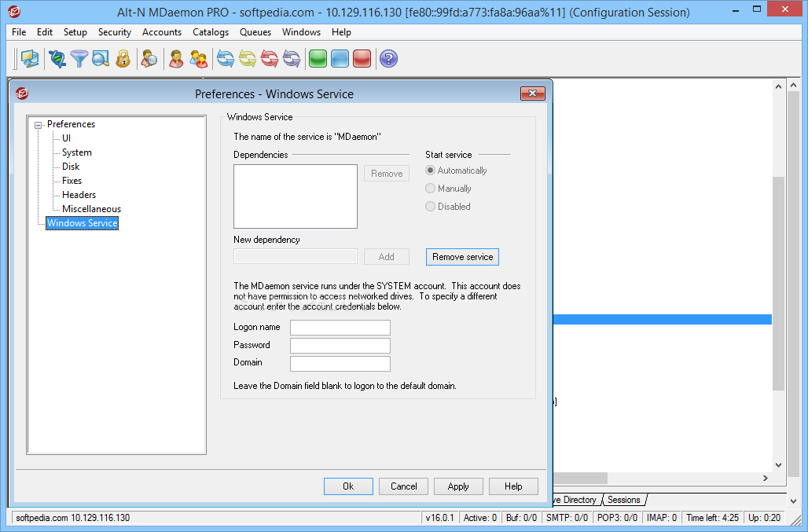
Task: Click the Remove service button
Action: coord(462,257)
